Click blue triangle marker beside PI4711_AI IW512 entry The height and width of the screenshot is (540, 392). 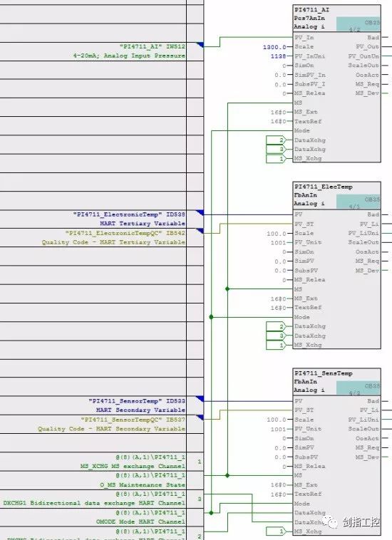pyautogui.click(x=200, y=45)
